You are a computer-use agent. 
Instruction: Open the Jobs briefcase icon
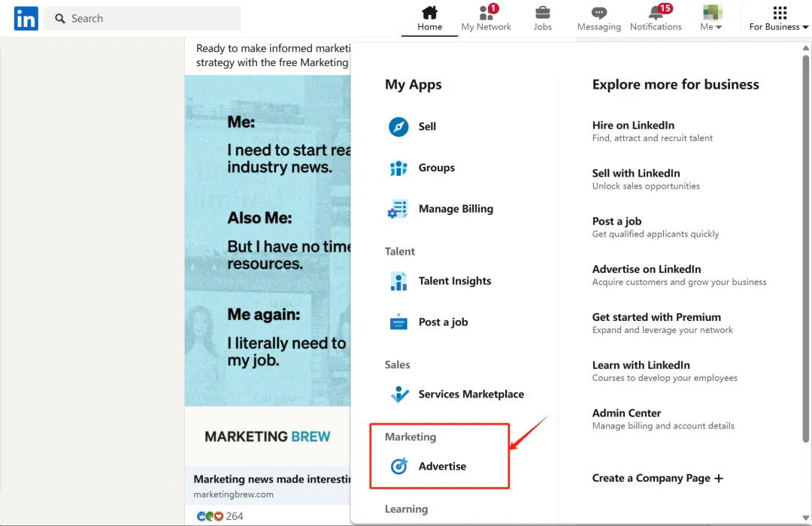pyautogui.click(x=542, y=14)
